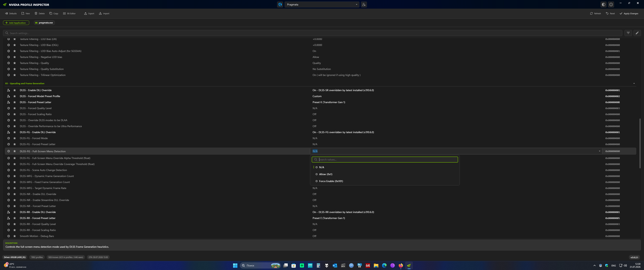The width and height of the screenshot is (644, 270).
Task: Click the NVIDIA Profile Inspector taskbar icon
Action: tap(409, 265)
